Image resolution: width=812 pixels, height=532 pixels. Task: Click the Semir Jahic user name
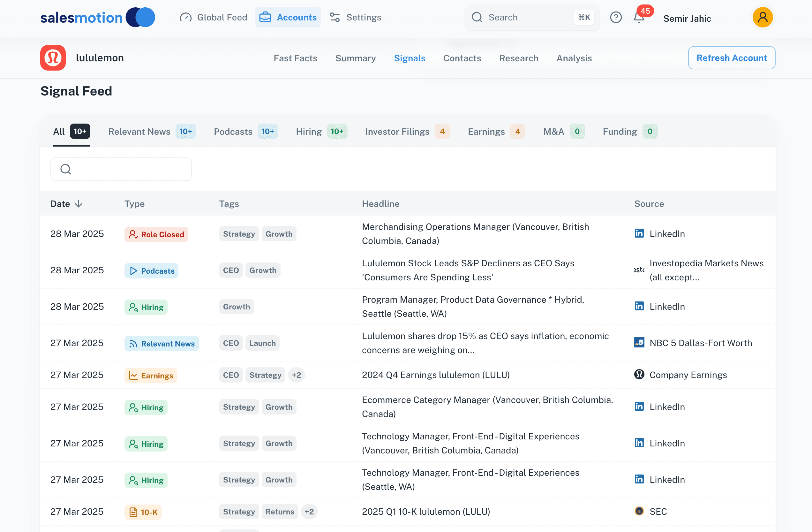(x=687, y=19)
